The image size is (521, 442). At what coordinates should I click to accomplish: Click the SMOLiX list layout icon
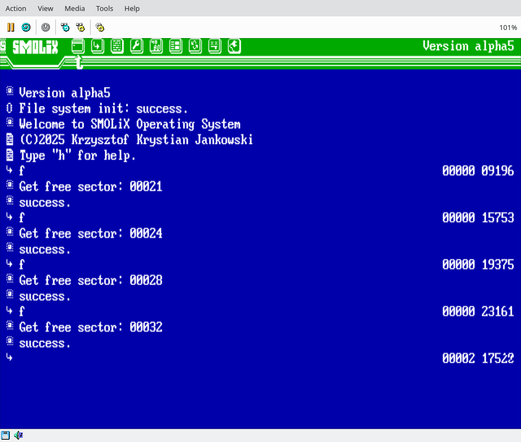tap(176, 46)
